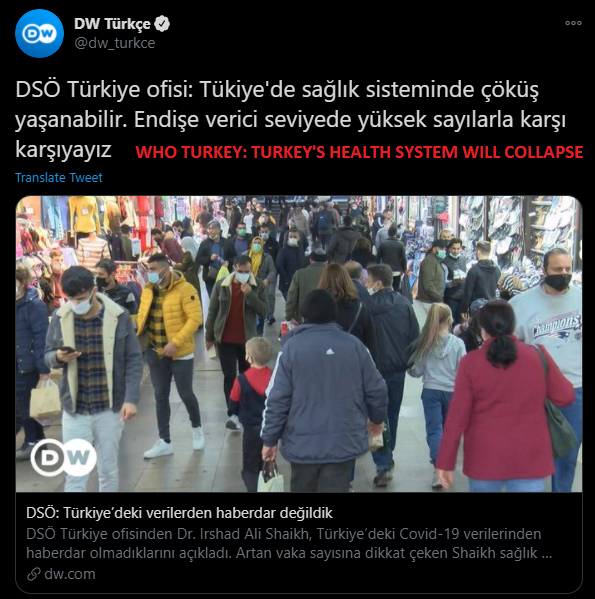Click the second line of article summary text
The image size is (595, 599).
coord(289,553)
